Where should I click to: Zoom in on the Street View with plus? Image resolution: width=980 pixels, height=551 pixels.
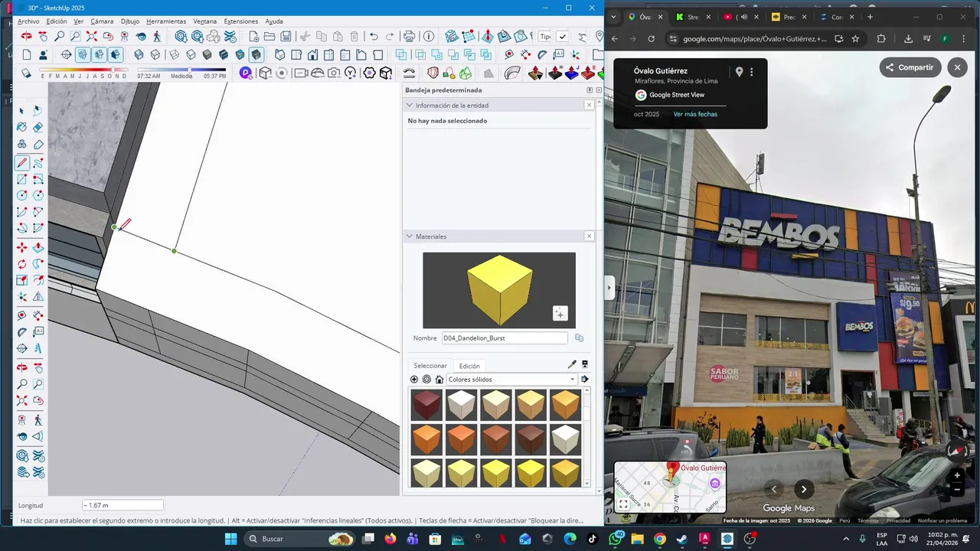pyautogui.click(x=957, y=475)
